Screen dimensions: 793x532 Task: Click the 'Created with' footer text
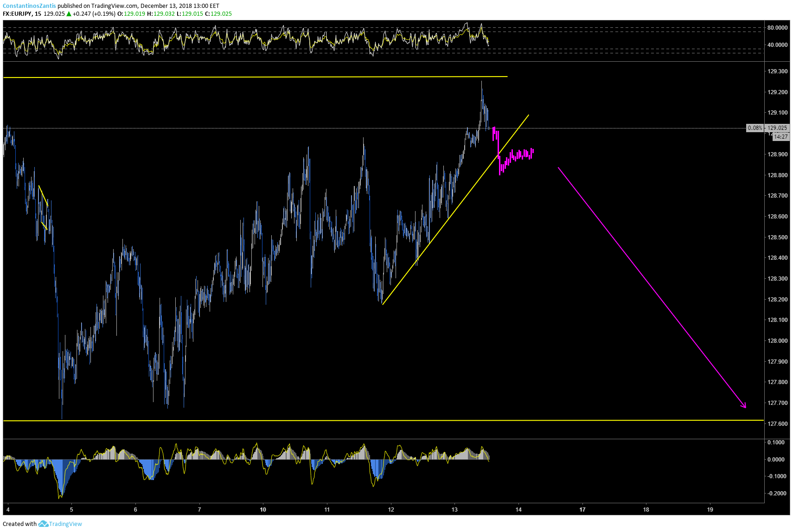(19, 524)
